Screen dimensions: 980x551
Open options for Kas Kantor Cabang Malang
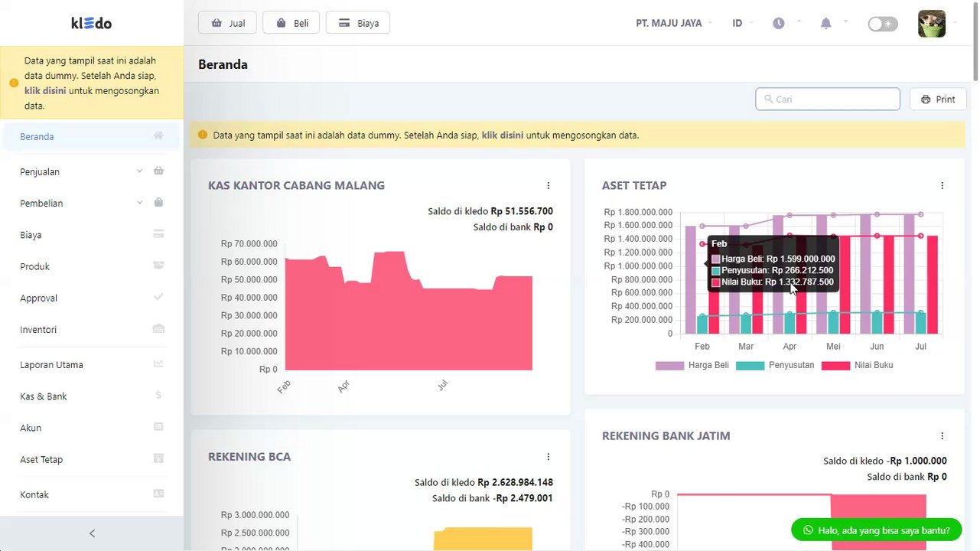[548, 185]
